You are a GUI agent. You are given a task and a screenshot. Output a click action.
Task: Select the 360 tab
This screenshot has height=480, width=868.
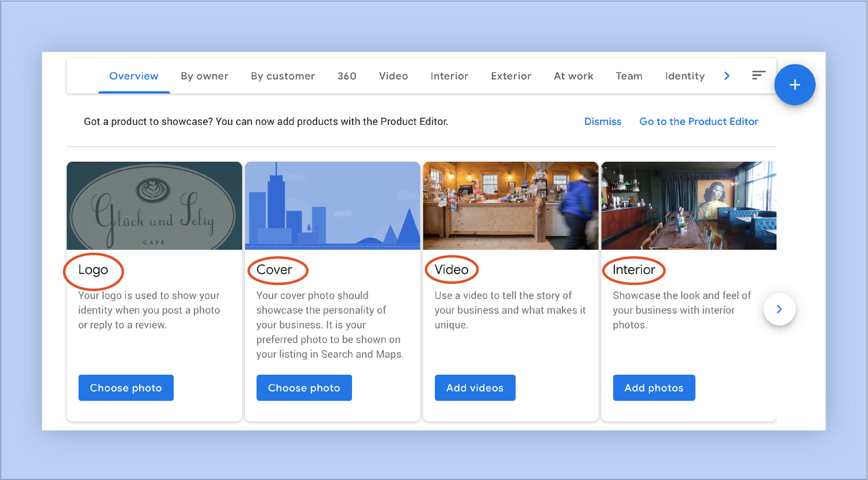click(x=347, y=76)
